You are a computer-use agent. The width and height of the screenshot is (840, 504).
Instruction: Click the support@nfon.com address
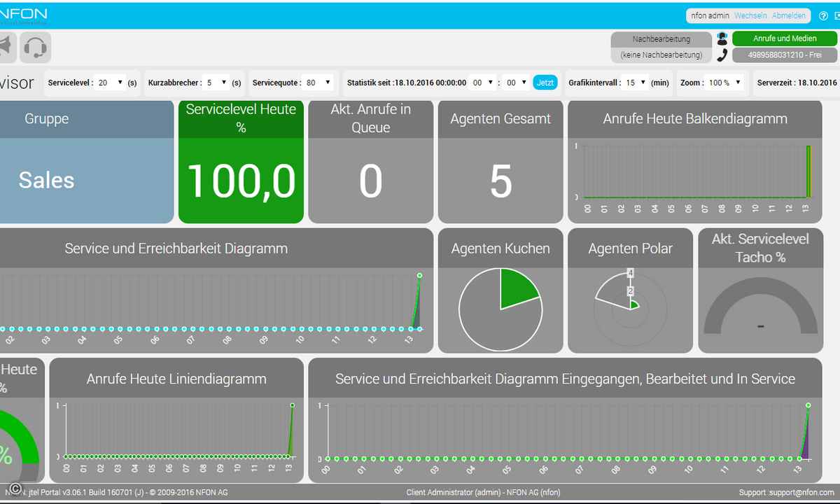[802, 493]
